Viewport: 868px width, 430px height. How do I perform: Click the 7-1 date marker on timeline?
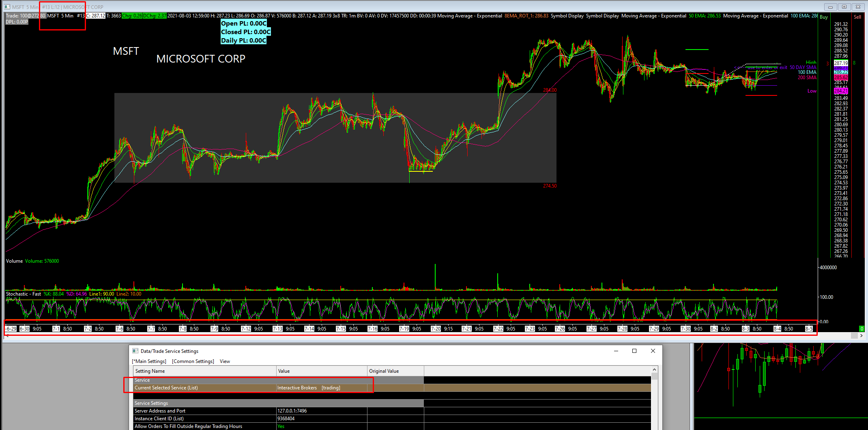[x=56, y=329]
